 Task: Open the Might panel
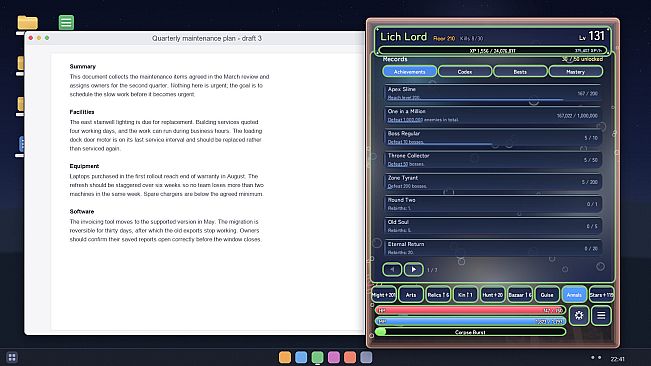click(384, 295)
